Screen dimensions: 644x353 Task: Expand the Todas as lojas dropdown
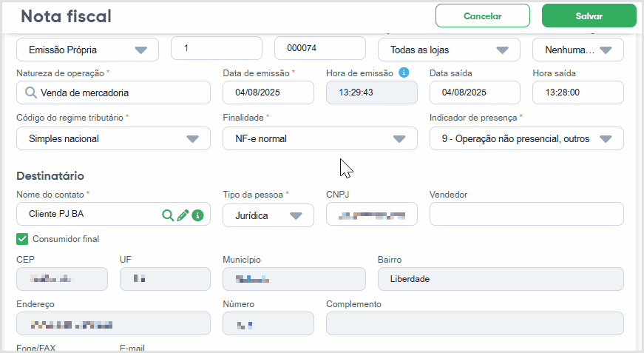click(x=449, y=50)
